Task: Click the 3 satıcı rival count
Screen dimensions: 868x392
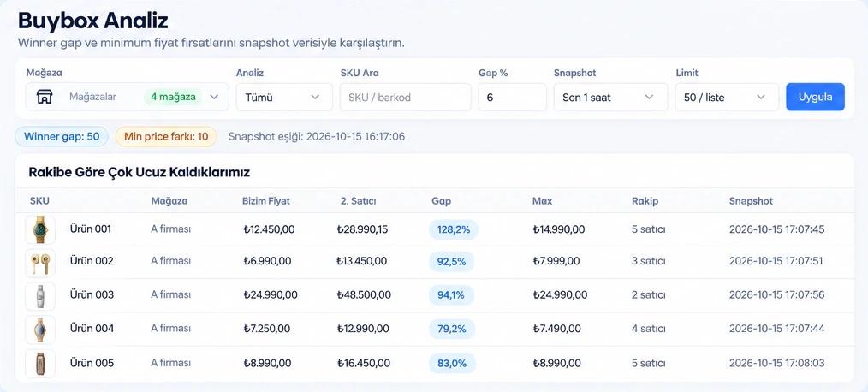Action: tap(648, 261)
